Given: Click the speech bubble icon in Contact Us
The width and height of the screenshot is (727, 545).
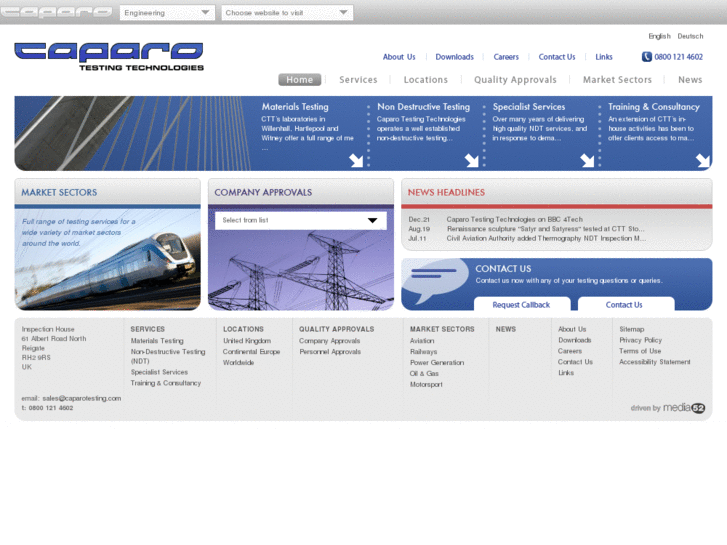Looking at the screenshot, I should coord(435,281).
